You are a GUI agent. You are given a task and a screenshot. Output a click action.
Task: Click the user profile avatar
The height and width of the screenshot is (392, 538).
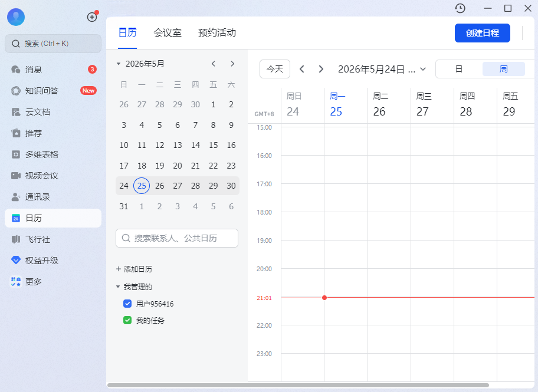pos(16,17)
